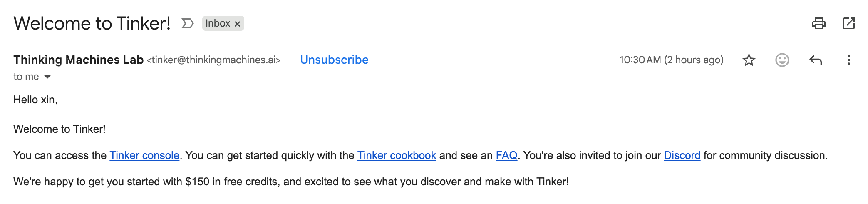The image size is (868, 204).
Task: Add an emoji reaction to the email
Action: [x=782, y=60]
